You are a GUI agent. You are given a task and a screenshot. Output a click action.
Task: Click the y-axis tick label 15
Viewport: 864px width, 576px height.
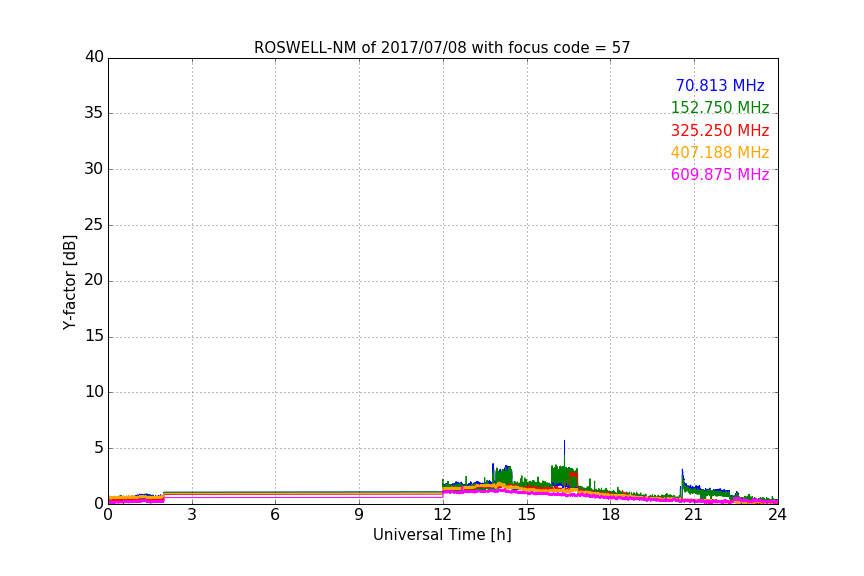94,336
